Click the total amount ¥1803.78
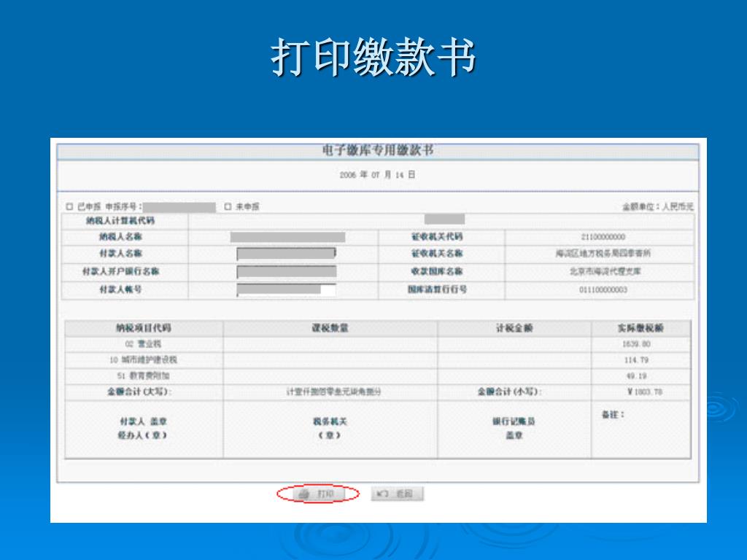Screen dimensions: 747x560 pos(645,392)
